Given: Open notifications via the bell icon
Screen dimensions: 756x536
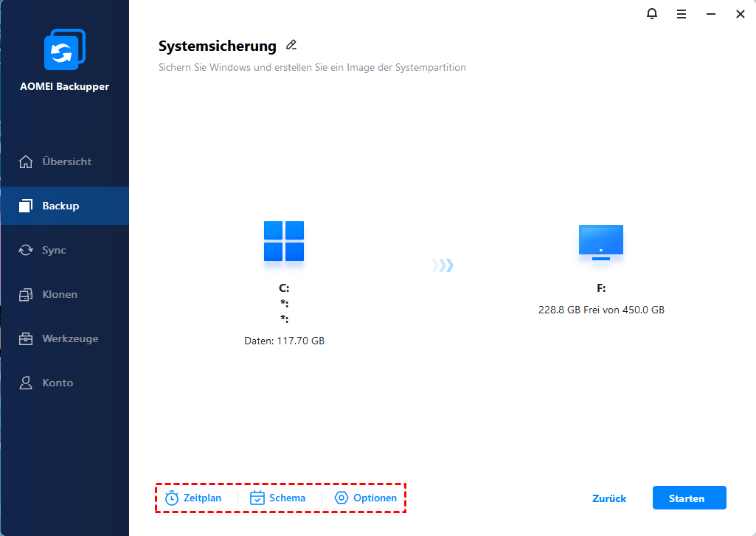Looking at the screenshot, I should (652, 14).
